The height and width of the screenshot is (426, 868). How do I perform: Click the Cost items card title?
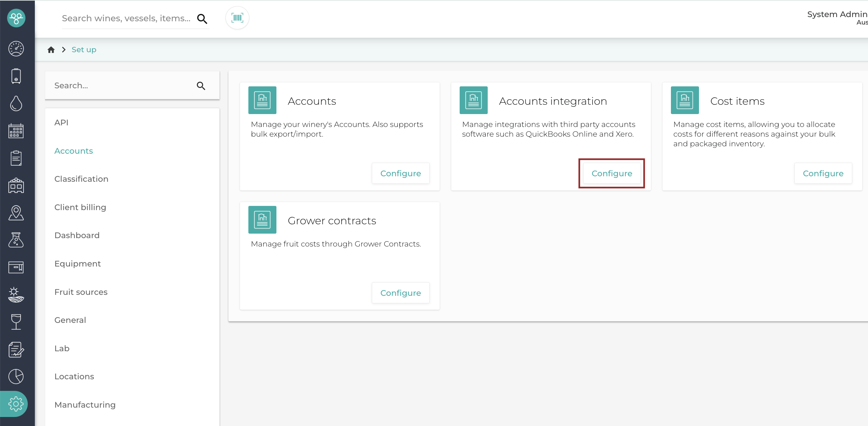point(737,101)
